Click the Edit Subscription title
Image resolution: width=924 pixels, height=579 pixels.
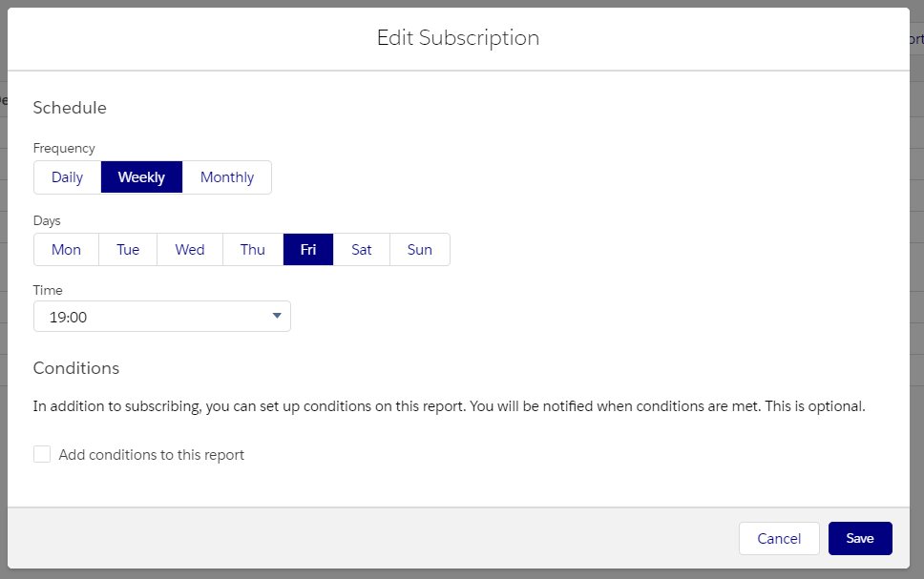[458, 38]
